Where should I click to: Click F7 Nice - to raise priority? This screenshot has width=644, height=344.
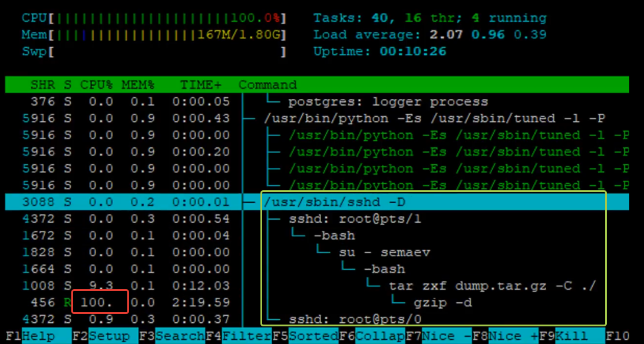pyautogui.click(x=438, y=336)
